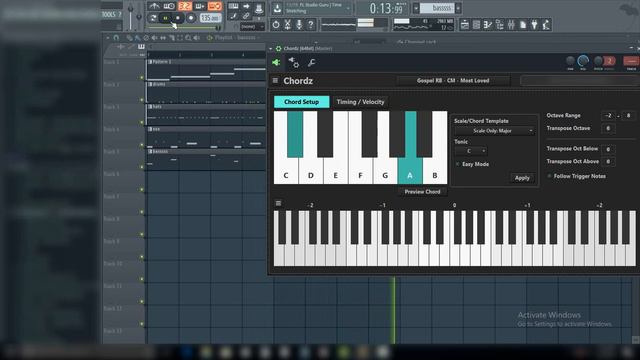Start recording with the record button

(191, 18)
